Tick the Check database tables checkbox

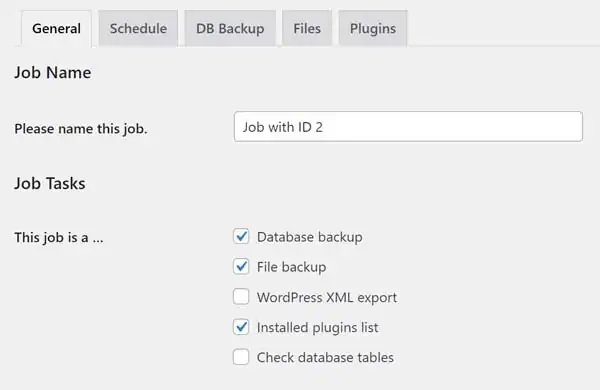pos(241,357)
